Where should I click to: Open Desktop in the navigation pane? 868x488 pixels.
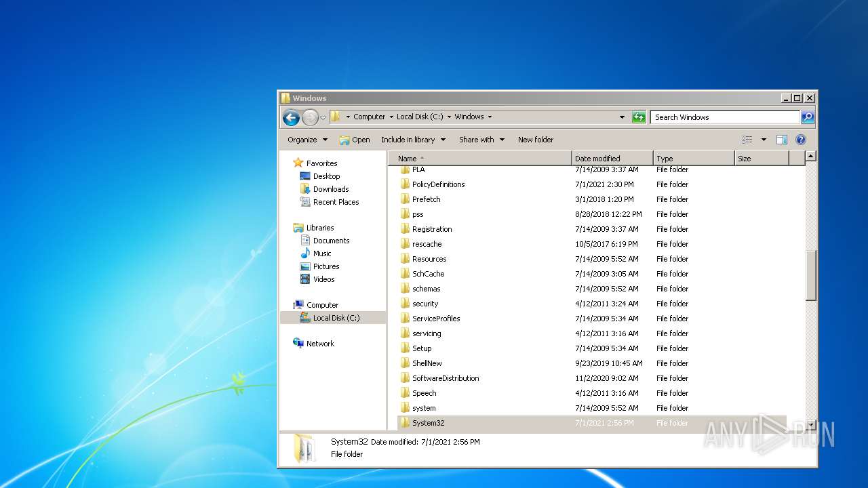[x=326, y=176]
